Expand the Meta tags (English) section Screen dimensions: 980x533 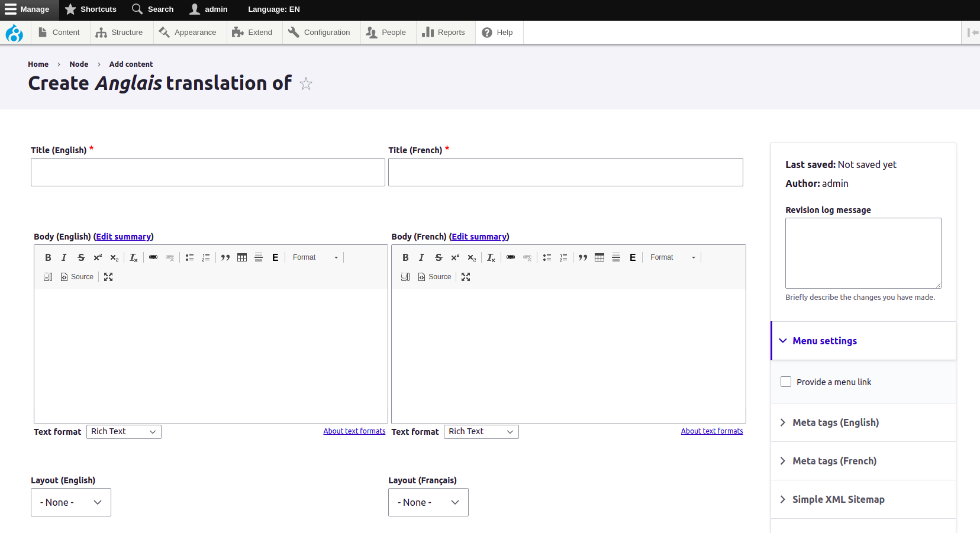tap(835, 422)
